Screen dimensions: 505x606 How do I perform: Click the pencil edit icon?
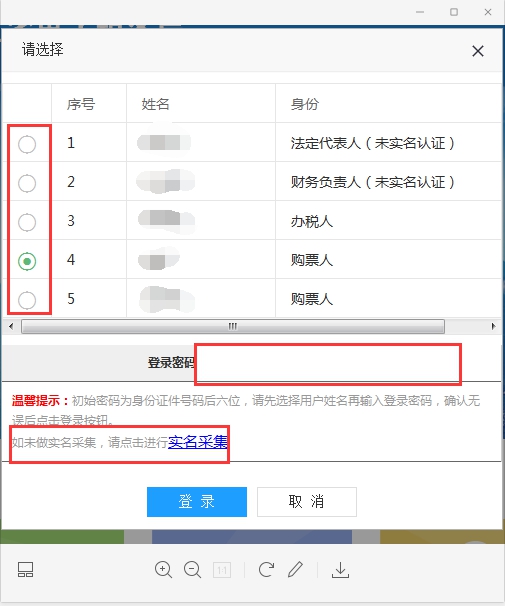pyautogui.click(x=295, y=570)
